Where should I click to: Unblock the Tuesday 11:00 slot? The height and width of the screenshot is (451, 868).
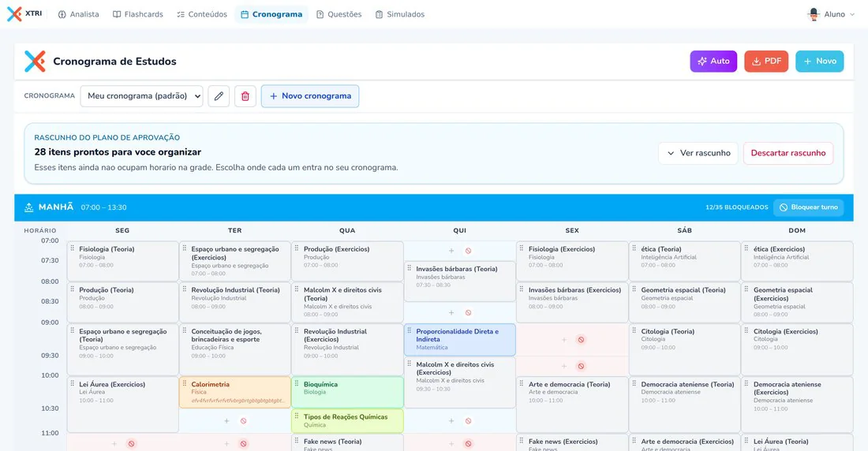[x=244, y=444]
